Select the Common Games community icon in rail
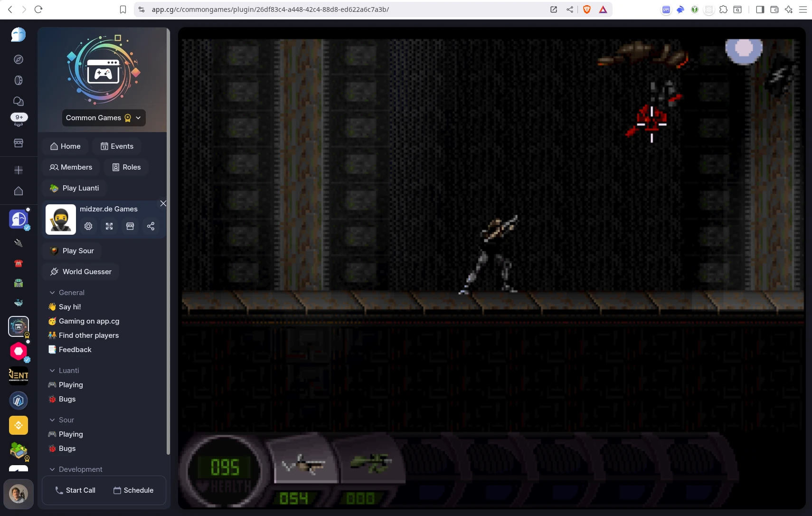 pos(19,326)
